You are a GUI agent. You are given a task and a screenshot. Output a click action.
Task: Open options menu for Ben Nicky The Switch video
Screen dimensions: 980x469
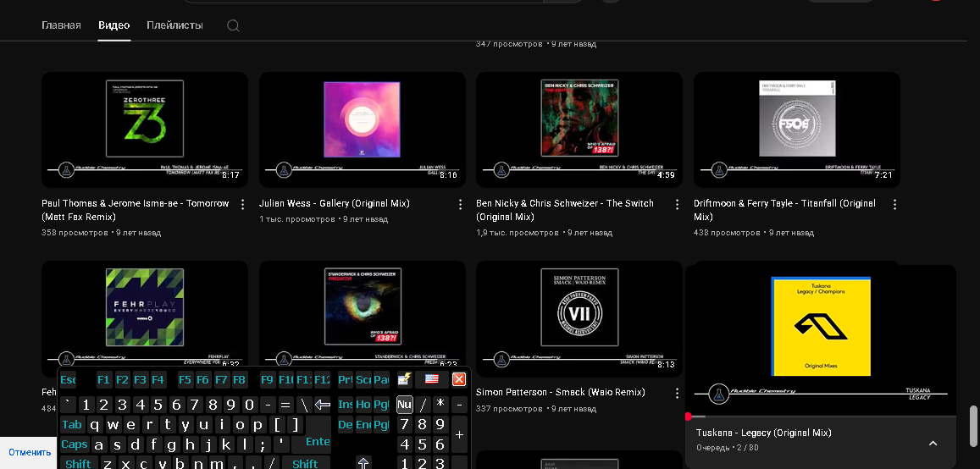point(677,204)
